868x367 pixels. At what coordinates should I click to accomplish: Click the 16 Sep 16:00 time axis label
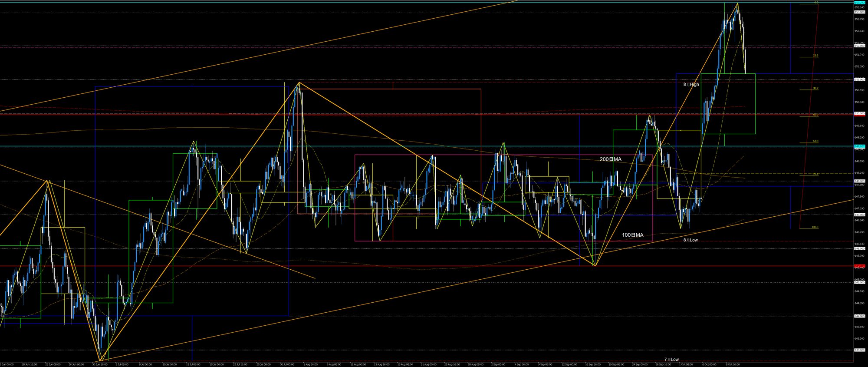coord(592,364)
